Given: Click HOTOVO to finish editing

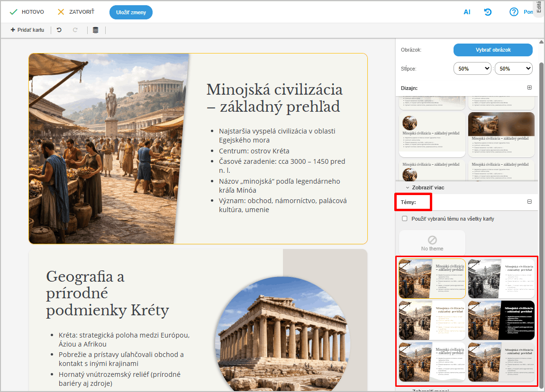Looking at the screenshot, I should (x=27, y=12).
